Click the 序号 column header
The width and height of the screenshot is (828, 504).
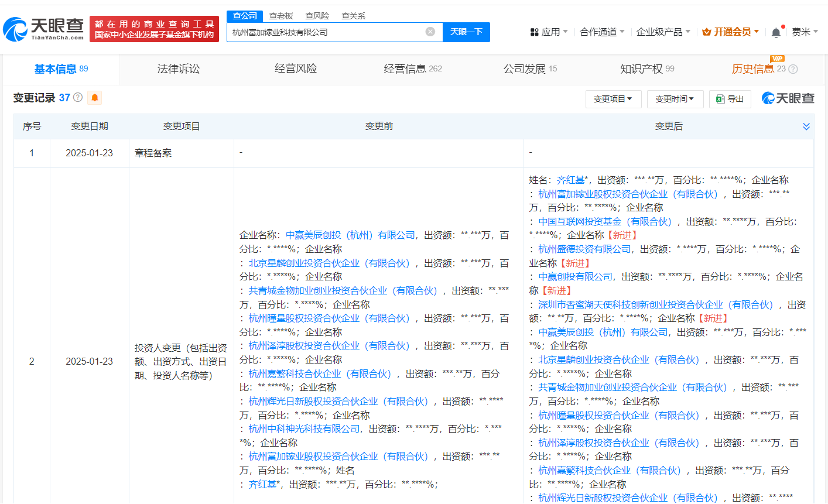tap(32, 126)
